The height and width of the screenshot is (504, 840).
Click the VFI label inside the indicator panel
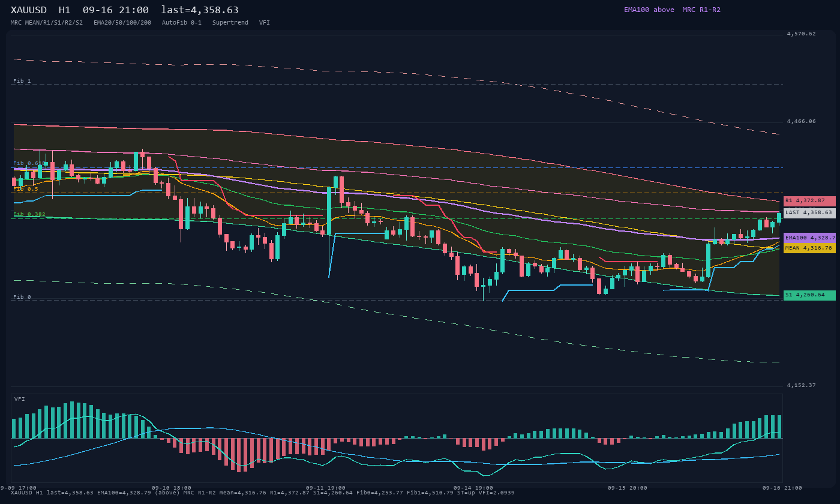(20, 399)
